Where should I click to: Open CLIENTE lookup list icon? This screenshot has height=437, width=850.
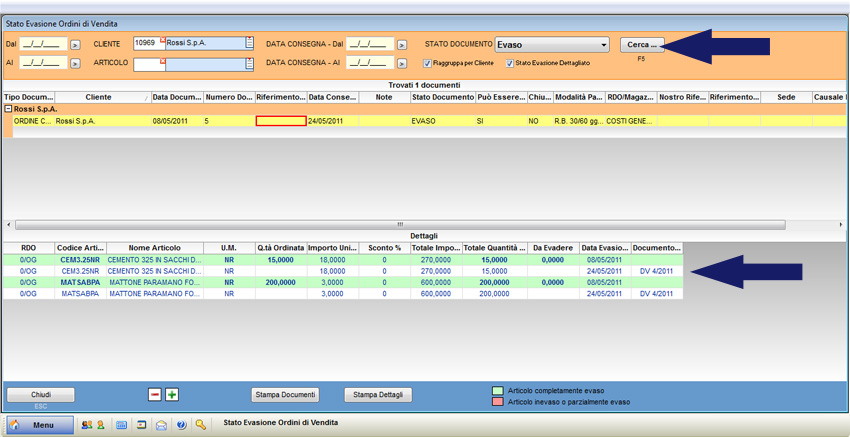coord(249,44)
